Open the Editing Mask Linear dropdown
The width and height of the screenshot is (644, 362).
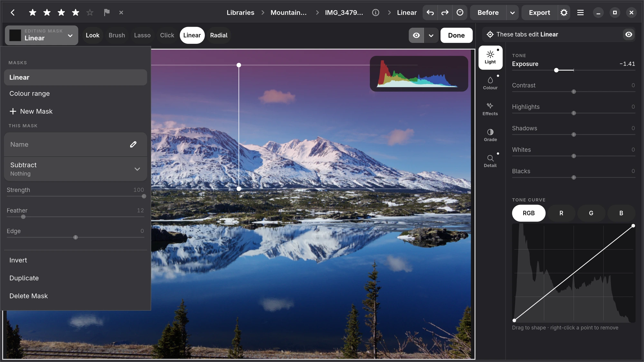point(42,35)
